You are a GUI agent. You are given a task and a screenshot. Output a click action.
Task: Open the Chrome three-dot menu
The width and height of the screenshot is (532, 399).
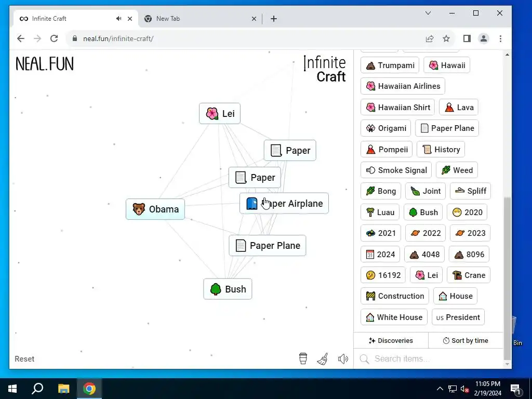click(x=500, y=38)
